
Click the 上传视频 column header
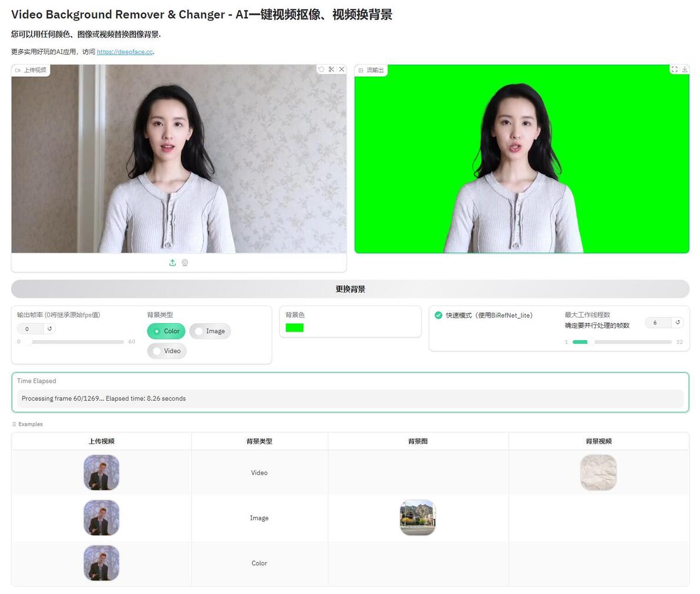102,441
